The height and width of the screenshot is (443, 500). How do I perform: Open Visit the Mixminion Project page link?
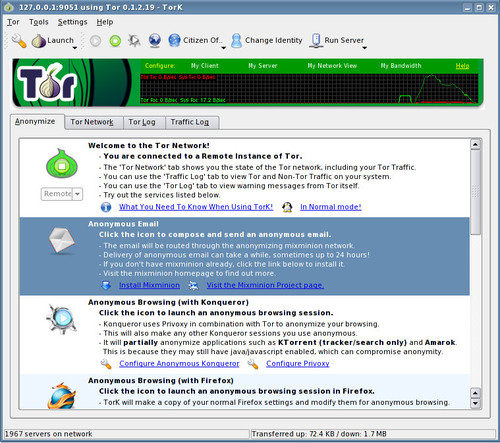click(x=265, y=285)
